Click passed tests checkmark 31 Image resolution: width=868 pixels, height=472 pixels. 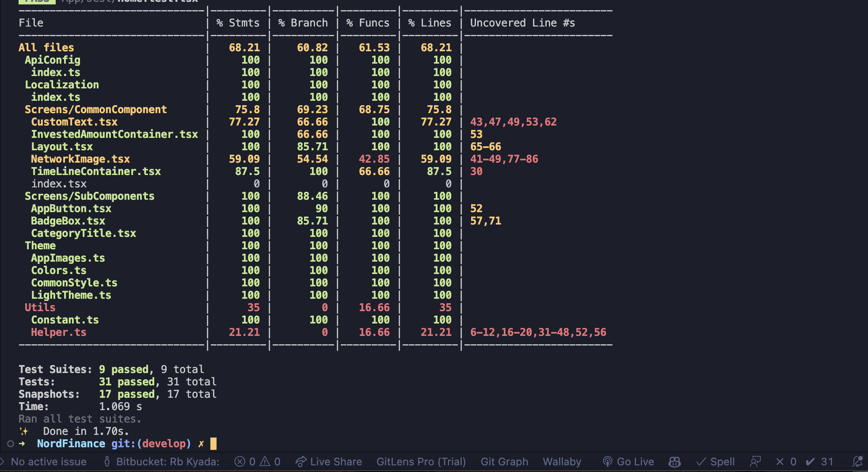click(x=819, y=462)
